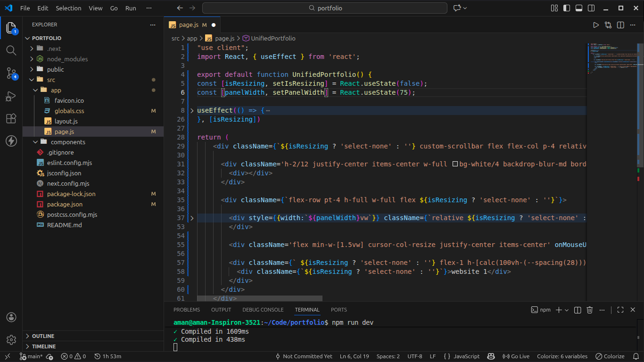The image size is (644, 362).
Task: Expand the folded useEffect block at line 8
Action: point(192,110)
